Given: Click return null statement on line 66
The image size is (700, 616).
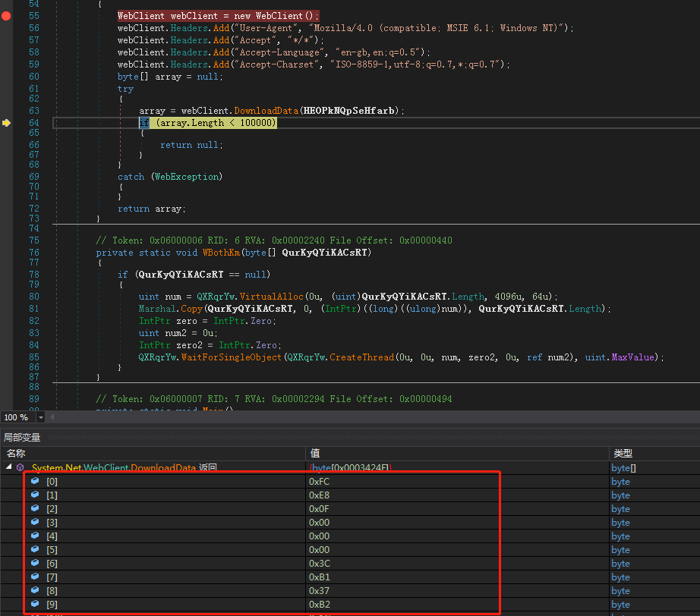Looking at the screenshot, I should (191, 145).
